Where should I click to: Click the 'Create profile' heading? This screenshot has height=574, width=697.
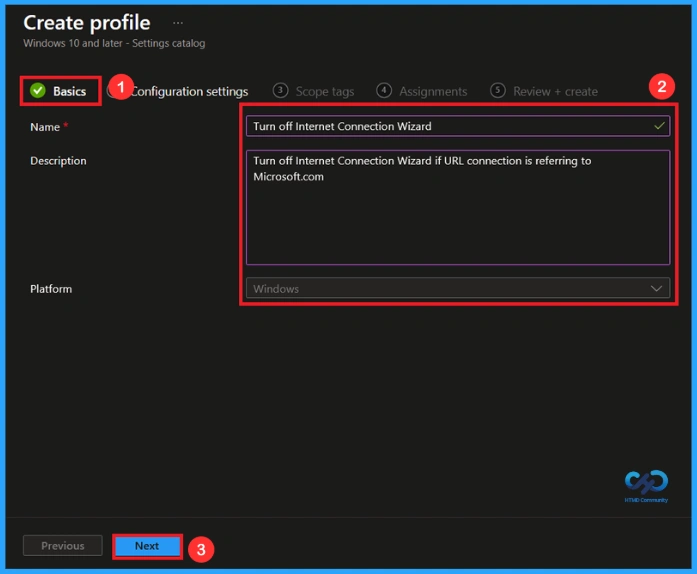click(87, 23)
